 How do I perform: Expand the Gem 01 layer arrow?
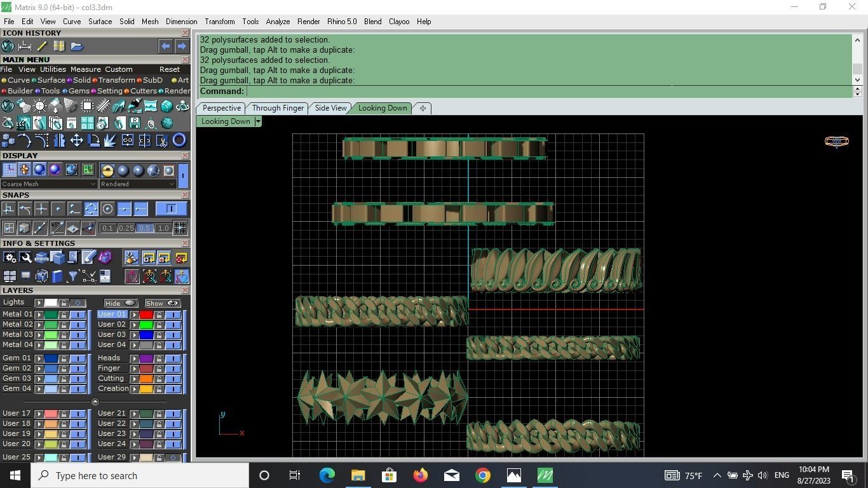(x=39, y=358)
